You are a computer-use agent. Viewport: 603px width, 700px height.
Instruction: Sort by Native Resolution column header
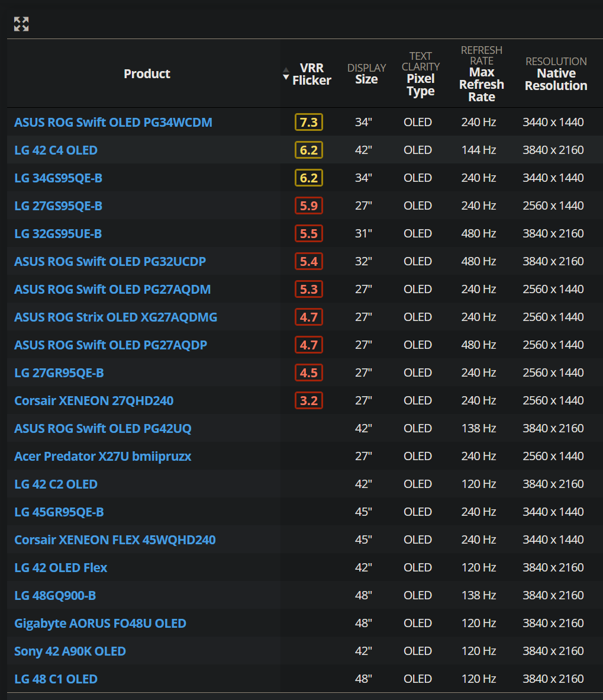556,73
